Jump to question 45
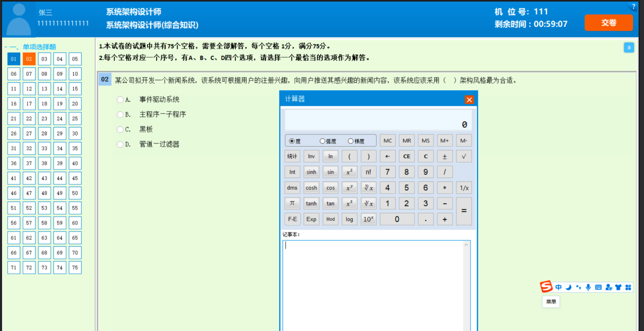644x331 pixels. (75, 178)
